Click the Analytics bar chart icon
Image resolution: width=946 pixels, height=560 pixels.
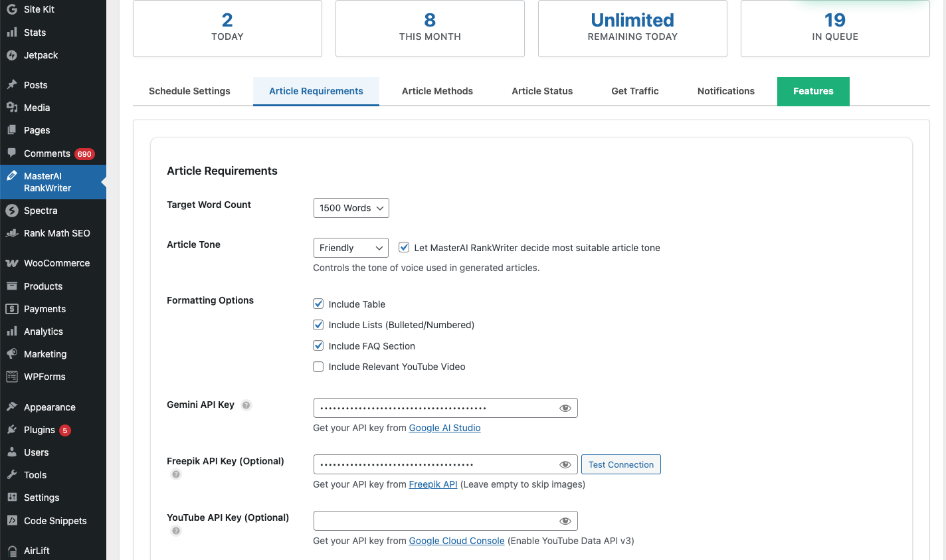[12, 331]
